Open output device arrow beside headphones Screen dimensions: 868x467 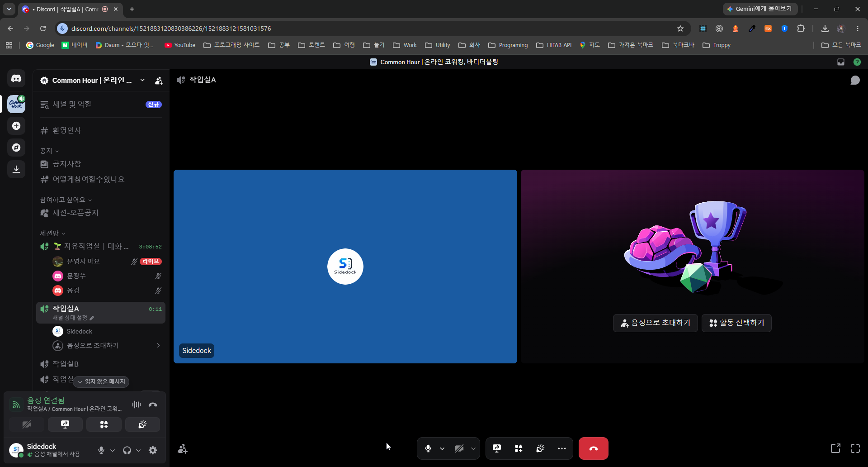[x=138, y=450]
